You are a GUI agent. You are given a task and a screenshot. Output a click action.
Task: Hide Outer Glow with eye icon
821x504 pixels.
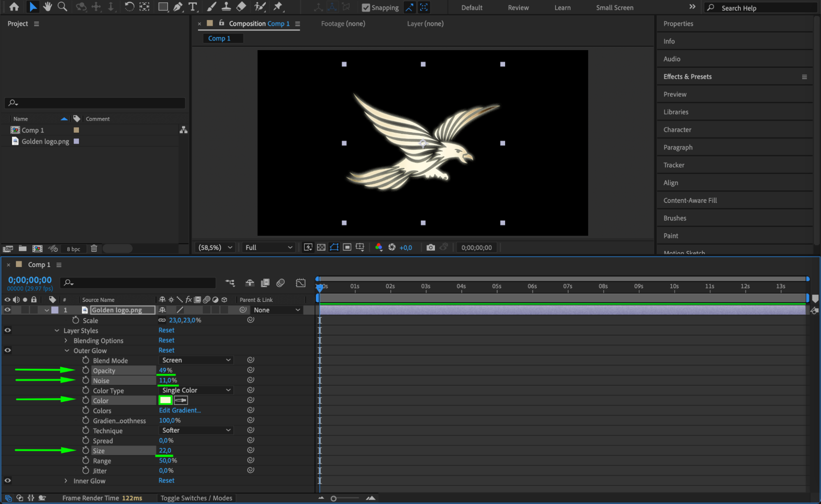coord(7,350)
